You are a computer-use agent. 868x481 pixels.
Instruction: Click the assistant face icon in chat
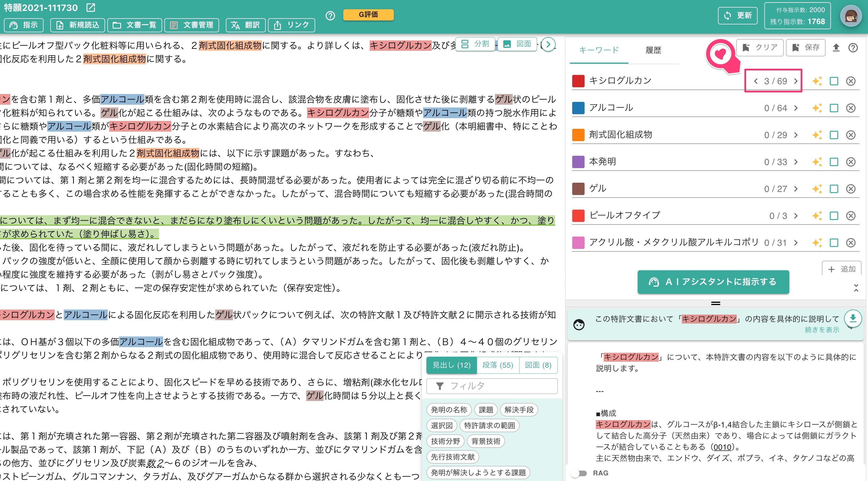[579, 325]
